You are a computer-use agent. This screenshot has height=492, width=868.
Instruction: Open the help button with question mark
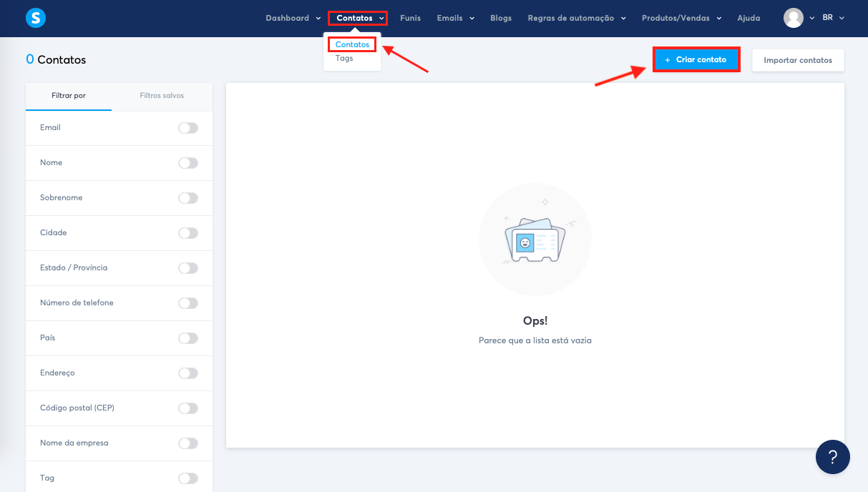click(832, 456)
